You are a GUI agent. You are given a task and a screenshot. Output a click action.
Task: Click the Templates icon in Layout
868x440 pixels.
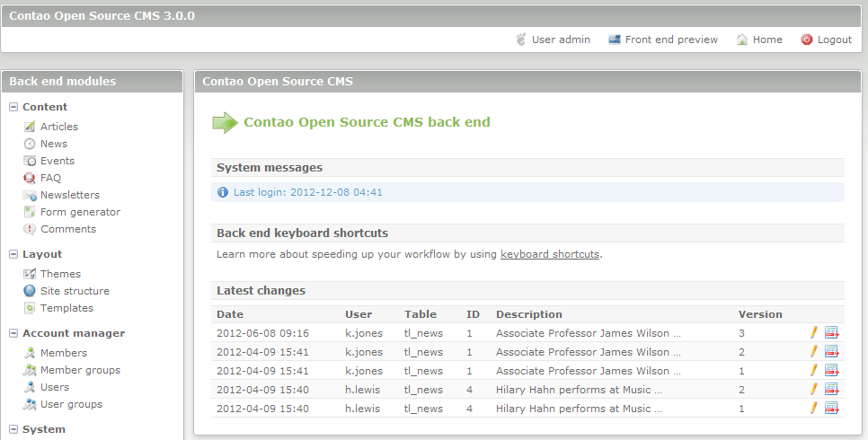pyautogui.click(x=31, y=308)
